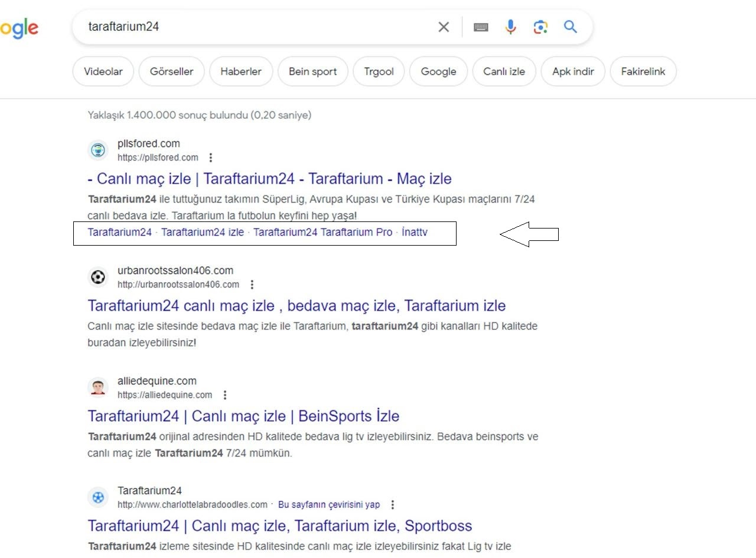
Task: Select the Trgool filter chip
Action: pos(379,71)
